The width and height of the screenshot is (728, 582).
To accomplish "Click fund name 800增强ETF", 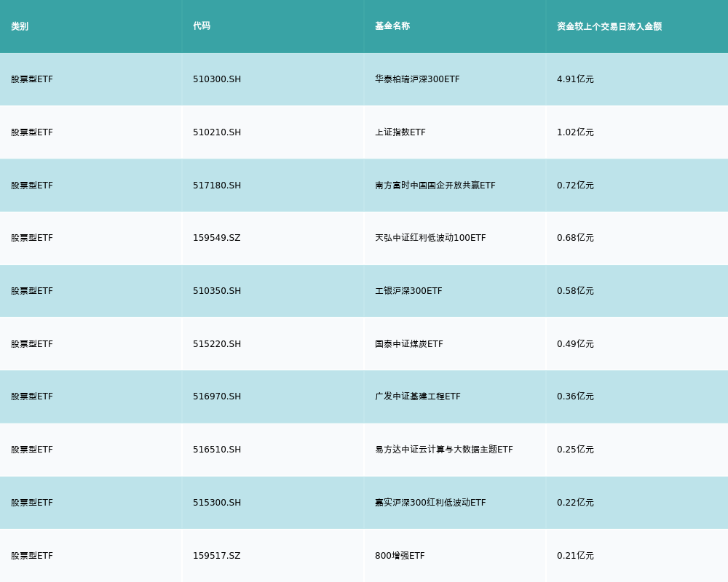I will 400,556.
